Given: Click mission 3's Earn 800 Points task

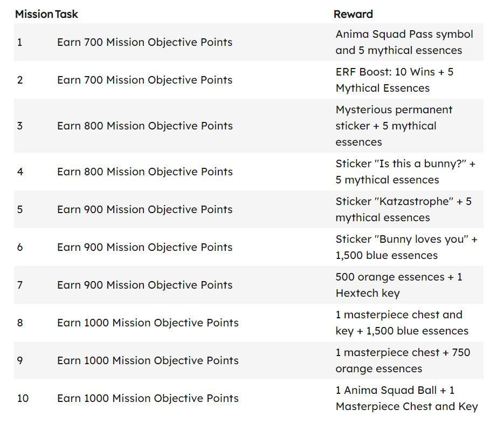Looking at the screenshot, I should coord(144,126).
